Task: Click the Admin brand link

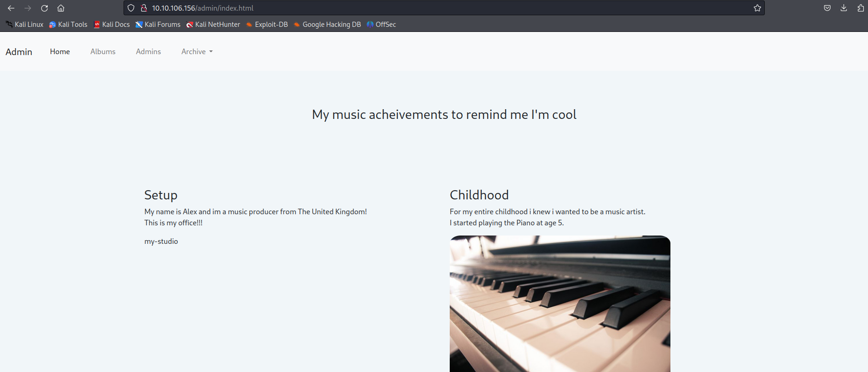Action: pos(19,52)
